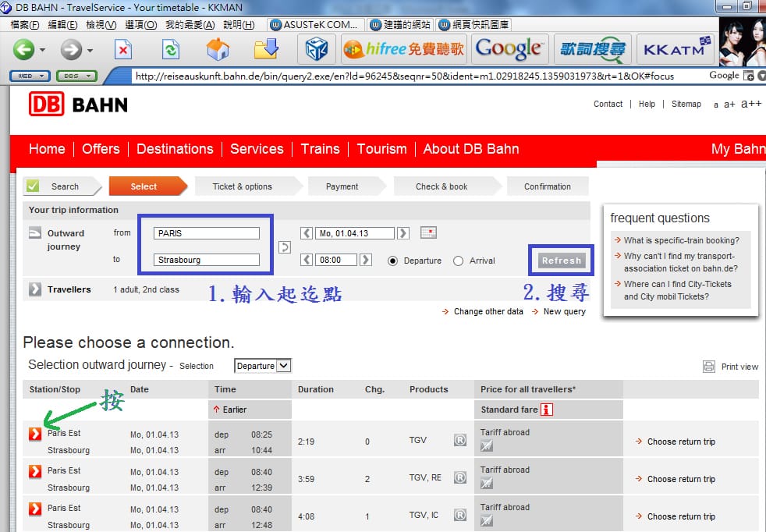Step the date to the next day
766x532 pixels.
403,233
